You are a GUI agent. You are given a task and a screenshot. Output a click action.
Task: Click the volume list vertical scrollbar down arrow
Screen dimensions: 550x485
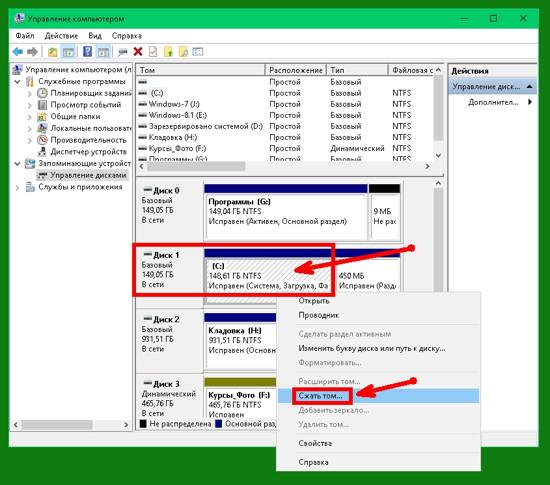click(x=438, y=155)
